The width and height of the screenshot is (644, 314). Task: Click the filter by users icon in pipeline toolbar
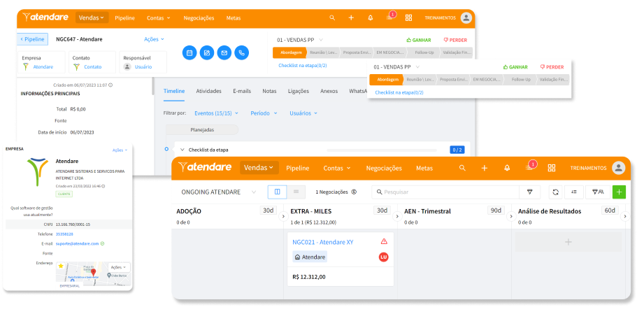point(598,192)
